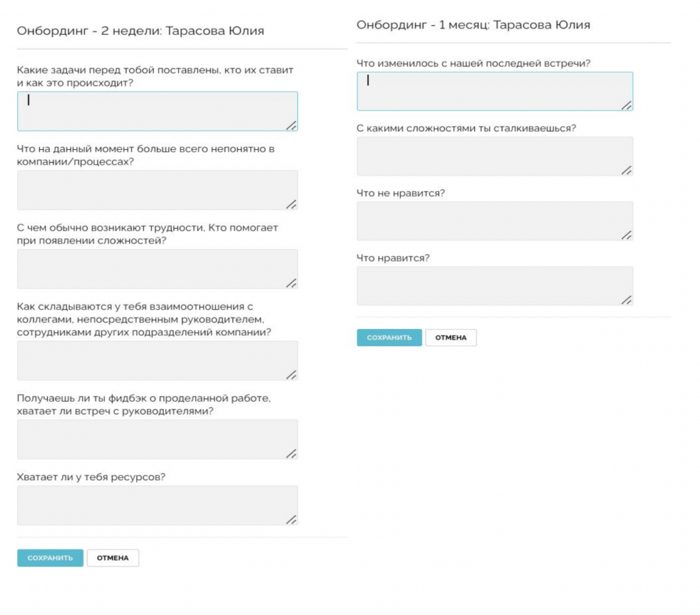
Task: Click the 'Что изменилось с нашей последней встречи?' field
Action: [494, 91]
